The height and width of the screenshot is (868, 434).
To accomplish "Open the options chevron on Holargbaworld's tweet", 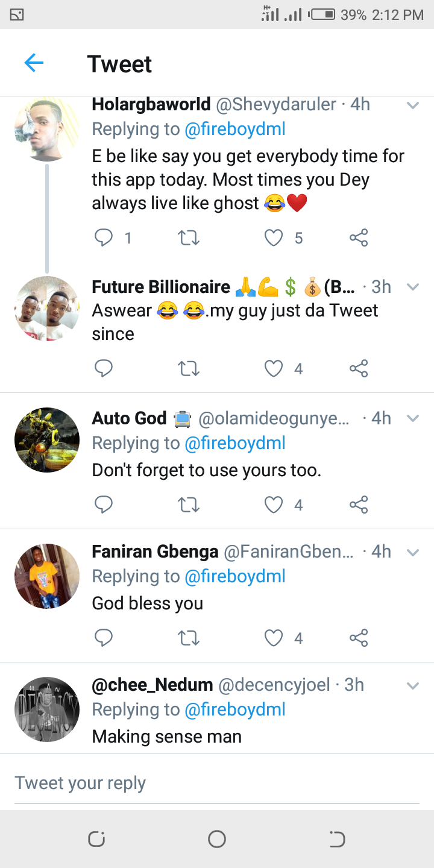I will [x=413, y=105].
